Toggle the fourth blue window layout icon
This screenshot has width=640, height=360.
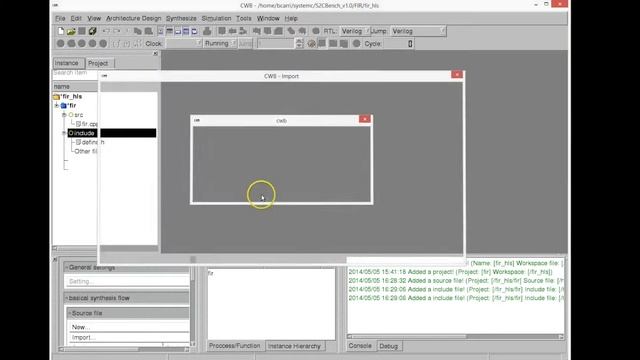click(186, 31)
